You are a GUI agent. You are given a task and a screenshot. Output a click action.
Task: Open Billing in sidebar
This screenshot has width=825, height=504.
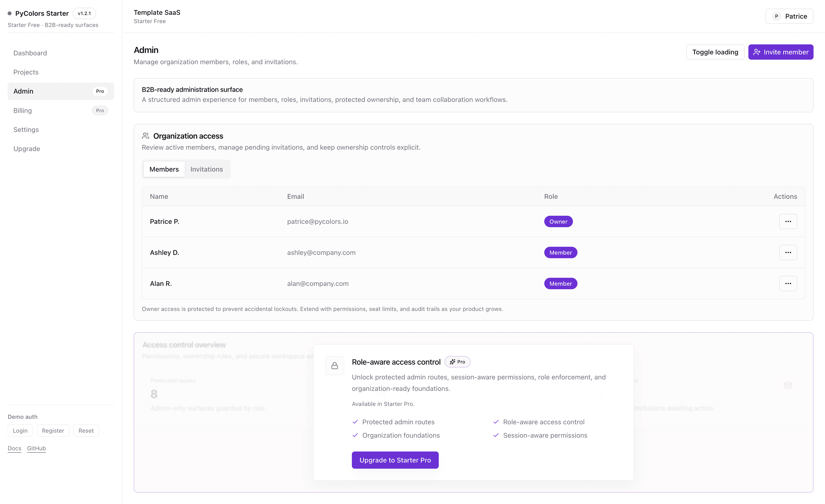61,110
